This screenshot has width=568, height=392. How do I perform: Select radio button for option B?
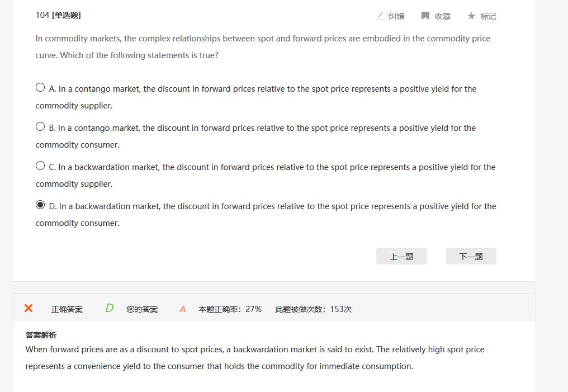(40, 126)
